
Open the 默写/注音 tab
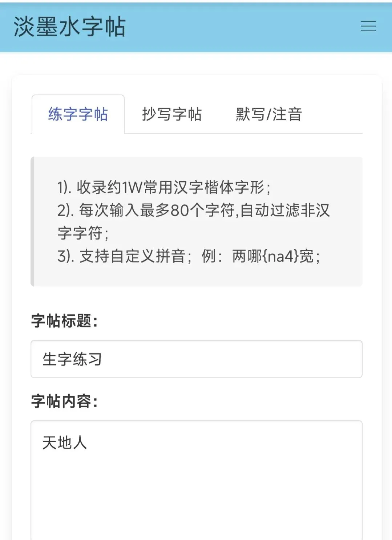pyautogui.click(x=269, y=114)
